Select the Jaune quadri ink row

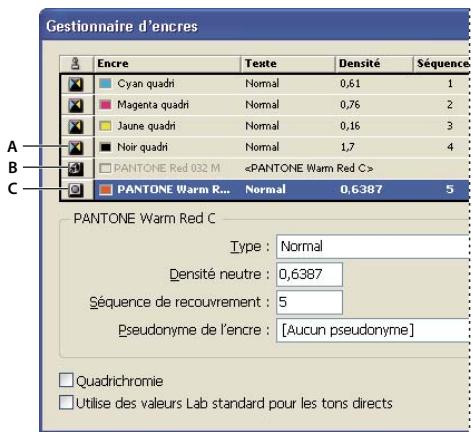(x=265, y=126)
